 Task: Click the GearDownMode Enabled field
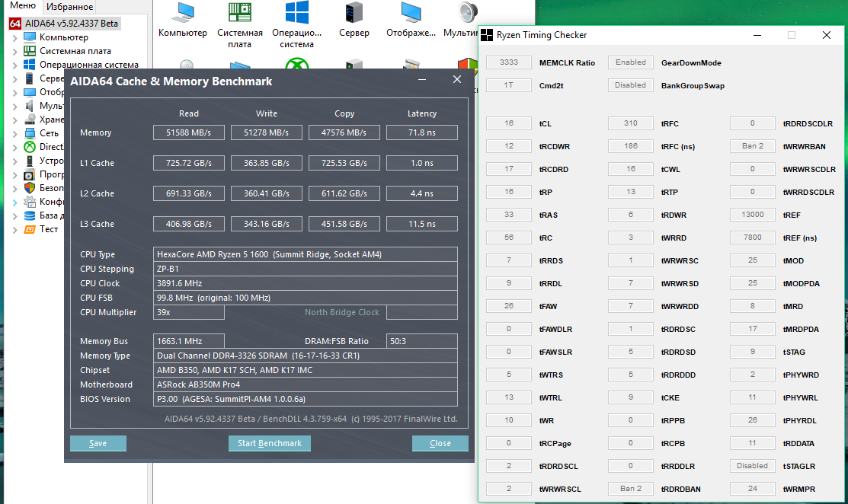coord(631,62)
